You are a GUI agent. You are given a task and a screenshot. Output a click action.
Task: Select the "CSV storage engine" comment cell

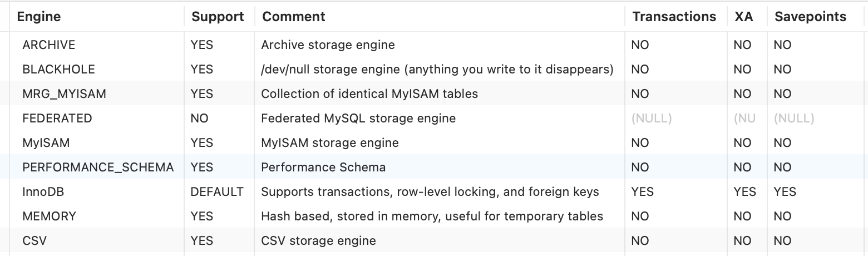pyautogui.click(x=318, y=241)
